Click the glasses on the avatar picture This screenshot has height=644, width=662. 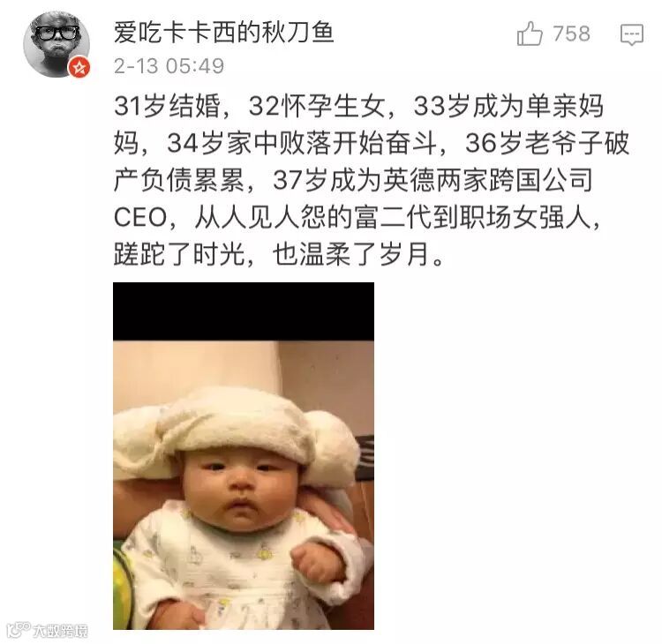tap(57, 33)
